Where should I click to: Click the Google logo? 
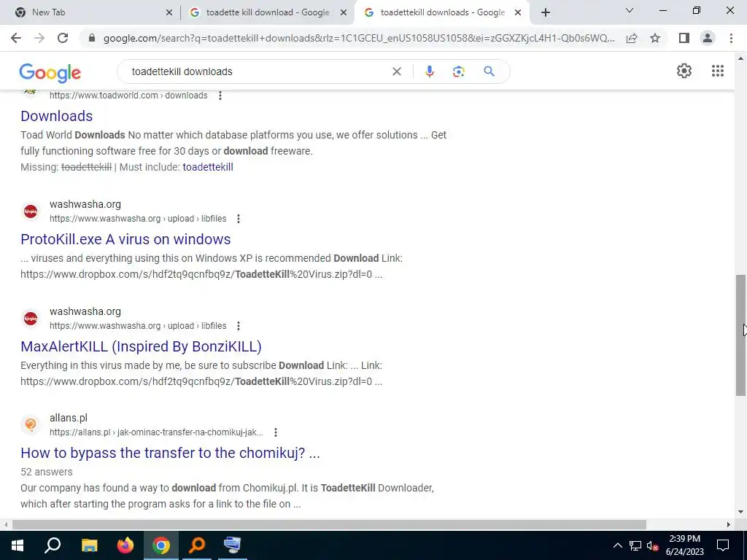pos(50,72)
